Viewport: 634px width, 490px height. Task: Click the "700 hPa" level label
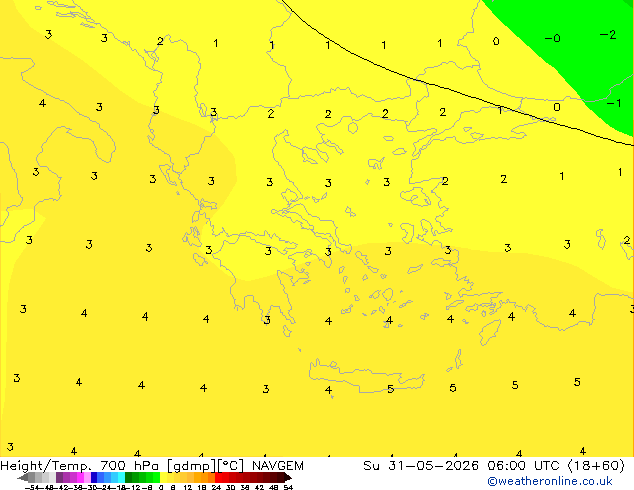pos(129,466)
